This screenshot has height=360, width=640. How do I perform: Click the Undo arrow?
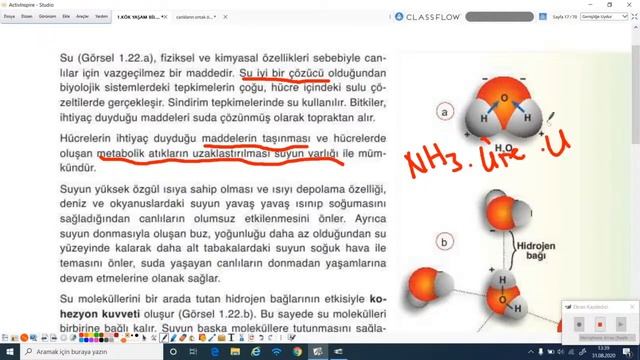261,338
